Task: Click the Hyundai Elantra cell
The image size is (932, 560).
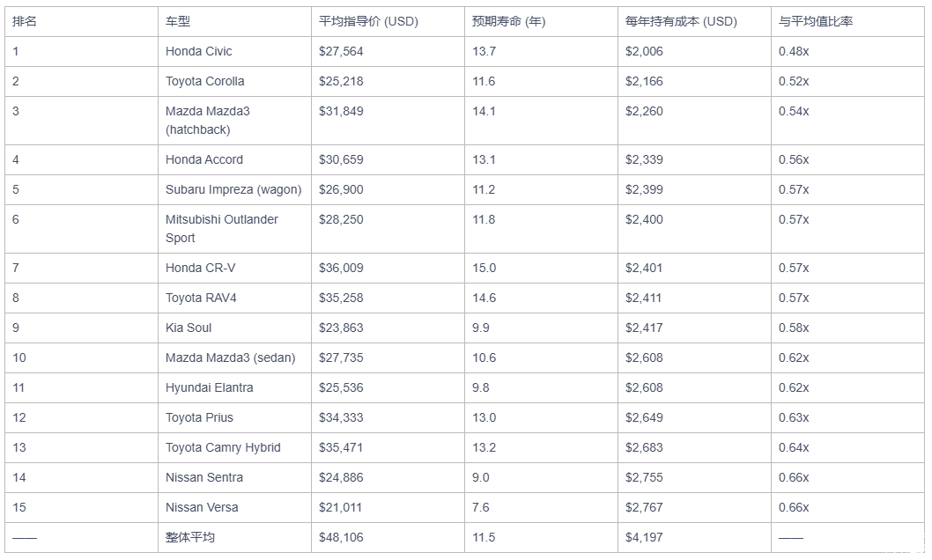Action: coord(209,387)
